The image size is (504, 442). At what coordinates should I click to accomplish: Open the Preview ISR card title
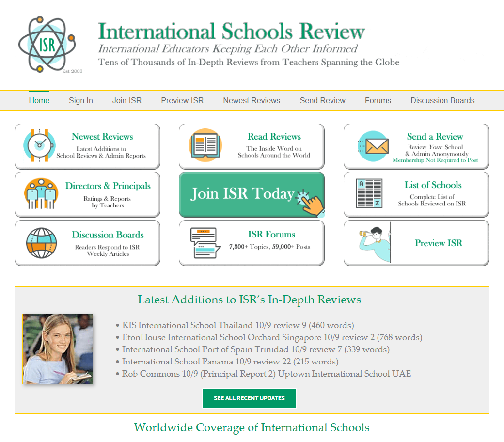[x=439, y=243]
